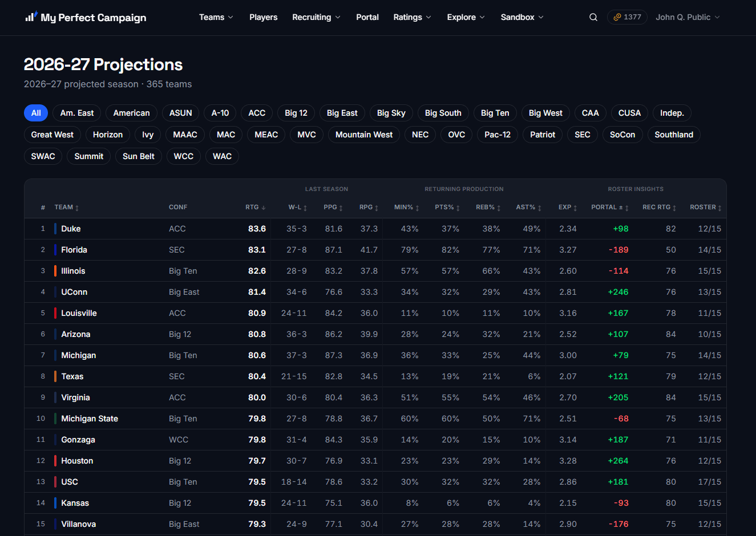
Task: Filter by WCC conference
Action: pyautogui.click(x=184, y=156)
